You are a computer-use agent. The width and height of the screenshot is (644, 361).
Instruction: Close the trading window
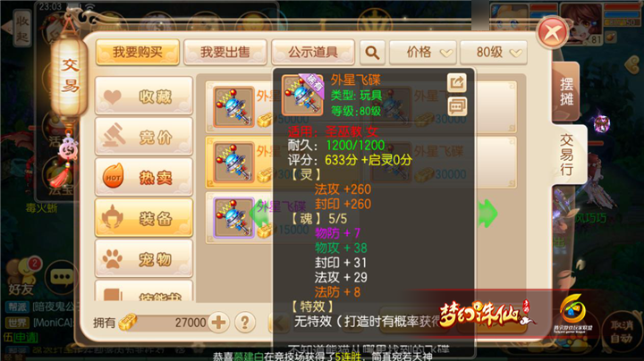click(x=553, y=32)
